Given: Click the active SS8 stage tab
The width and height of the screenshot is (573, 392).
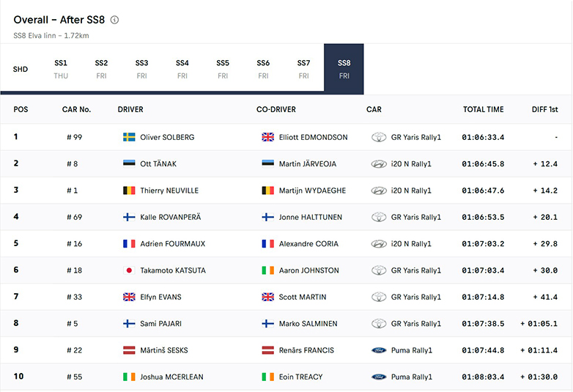Looking at the screenshot, I should [344, 69].
